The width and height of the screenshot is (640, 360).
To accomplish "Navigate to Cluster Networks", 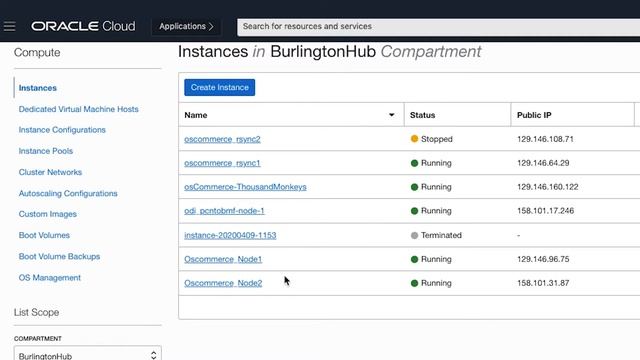I will point(50,172).
